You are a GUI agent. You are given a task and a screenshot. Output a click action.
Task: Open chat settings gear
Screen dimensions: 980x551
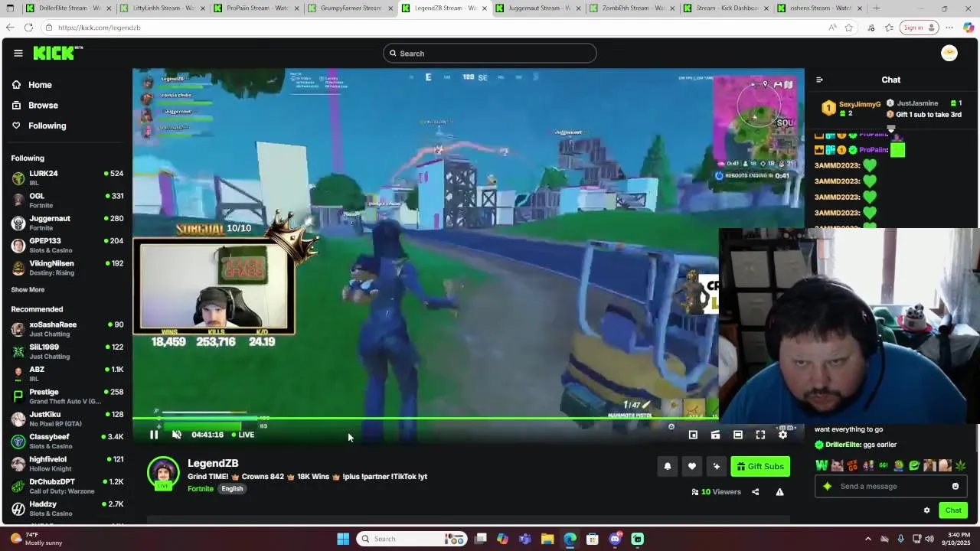point(927,510)
